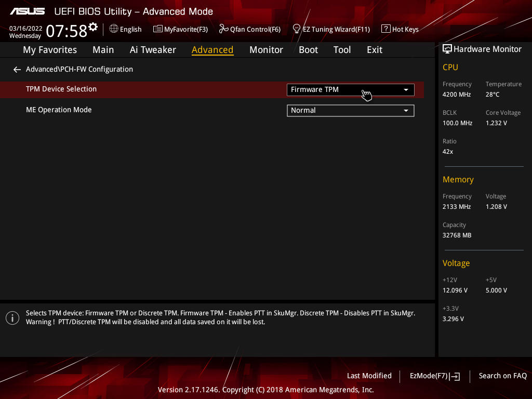Switch to the Main tab
The width and height of the screenshot is (532, 399).
[103, 50]
